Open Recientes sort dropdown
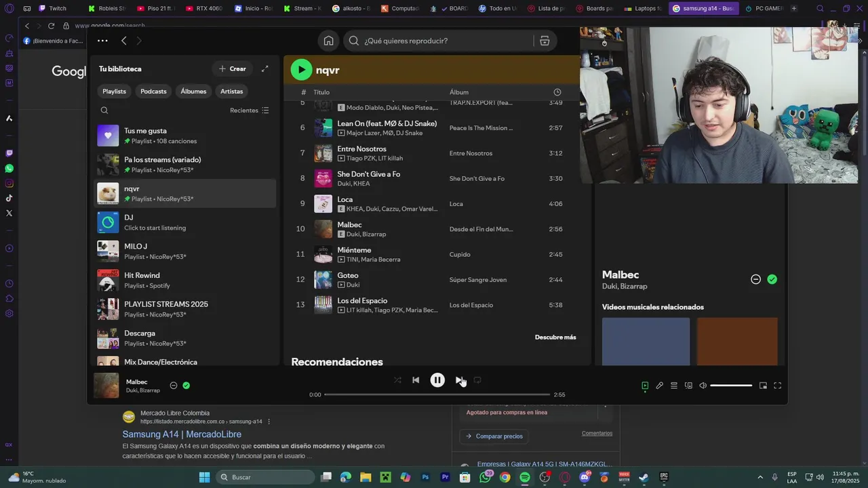The height and width of the screenshot is (488, 868). (250, 110)
